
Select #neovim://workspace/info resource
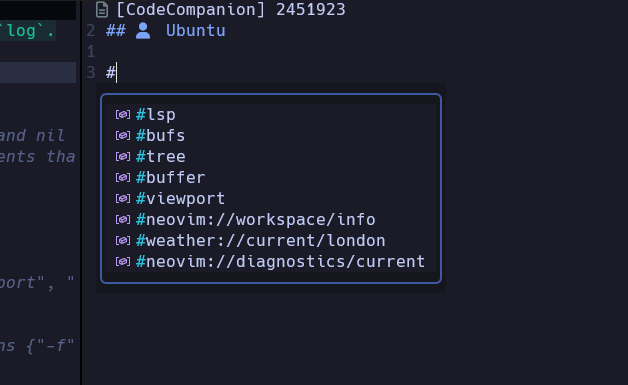tap(271, 220)
